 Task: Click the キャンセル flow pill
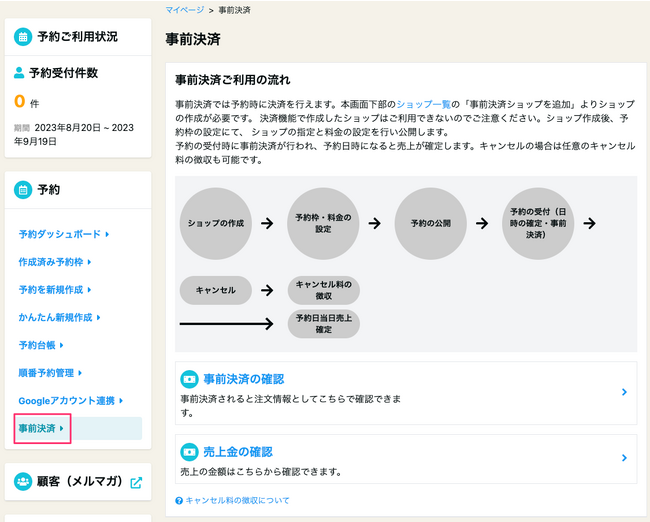pyautogui.click(x=216, y=290)
